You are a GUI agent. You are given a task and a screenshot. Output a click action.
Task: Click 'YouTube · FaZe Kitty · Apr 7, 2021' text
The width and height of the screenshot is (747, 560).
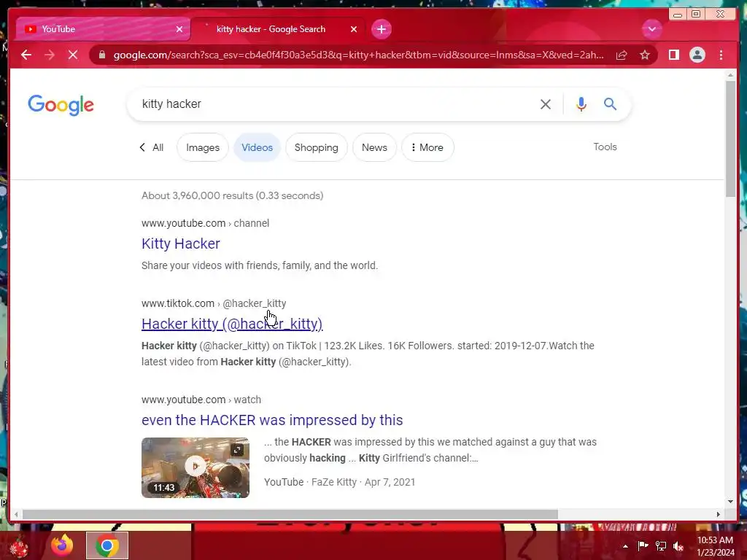[x=340, y=482]
